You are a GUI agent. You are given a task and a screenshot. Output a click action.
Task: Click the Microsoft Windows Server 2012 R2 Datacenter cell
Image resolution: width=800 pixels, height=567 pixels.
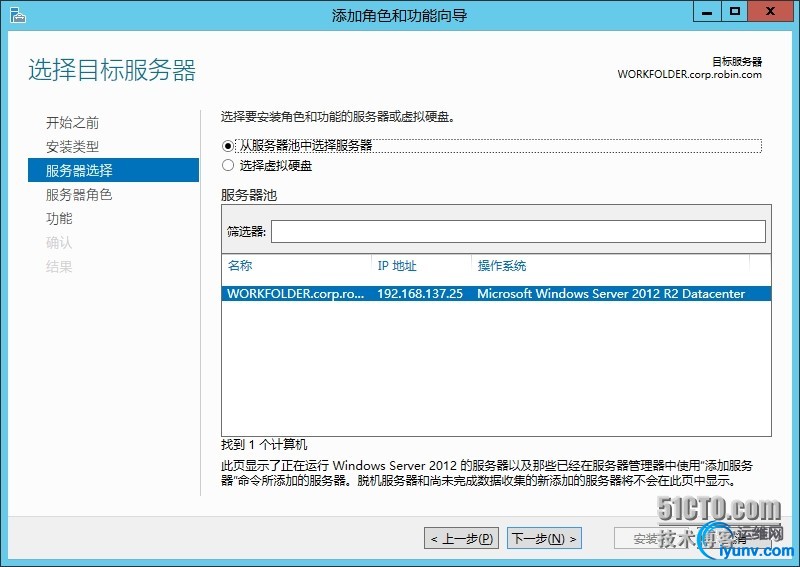pyautogui.click(x=611, y=293)
